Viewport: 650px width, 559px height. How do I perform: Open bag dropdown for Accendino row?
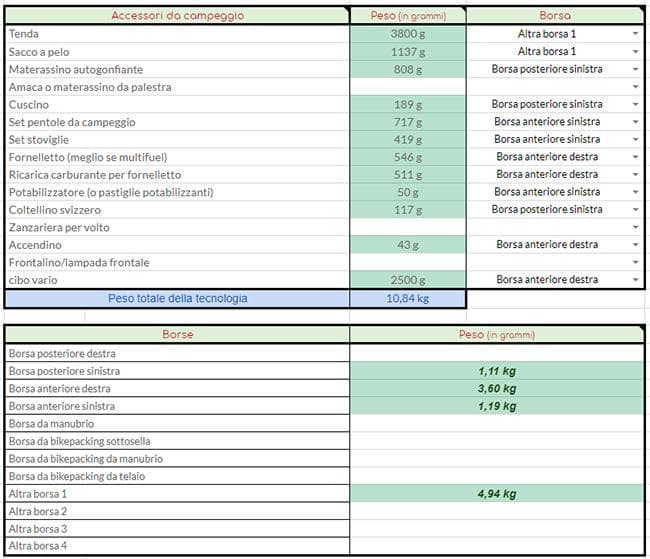(x=635, y=245)
